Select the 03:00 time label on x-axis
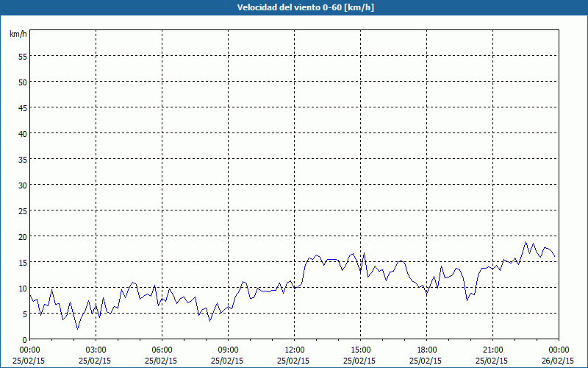The image size is (588, 368). [96, 350]
